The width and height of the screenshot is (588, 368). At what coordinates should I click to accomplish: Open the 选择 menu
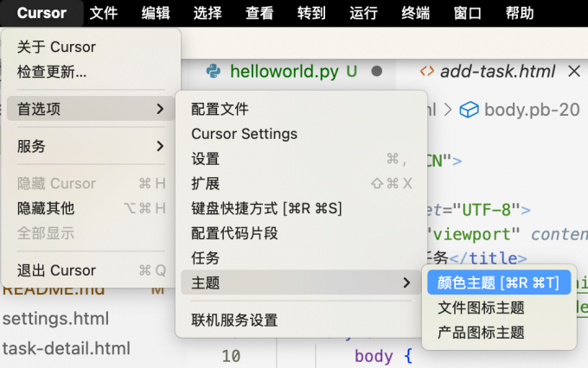coord(208,13)
